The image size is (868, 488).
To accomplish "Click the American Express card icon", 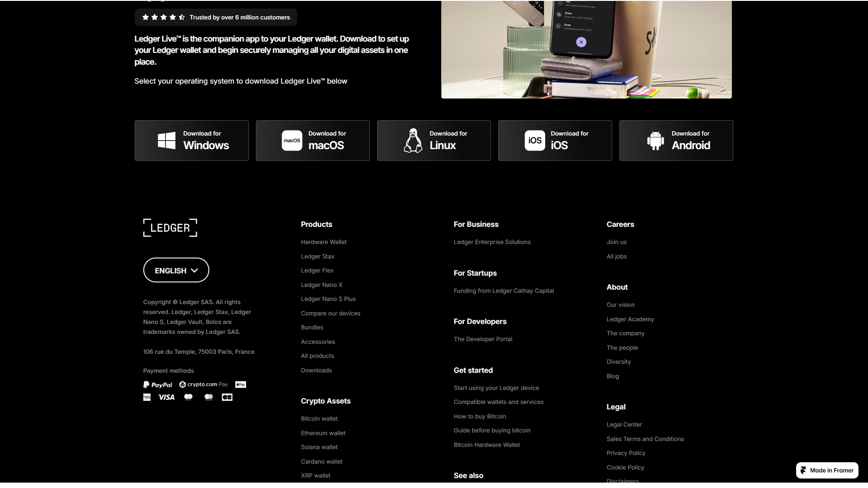I will (x=147, y=397).
